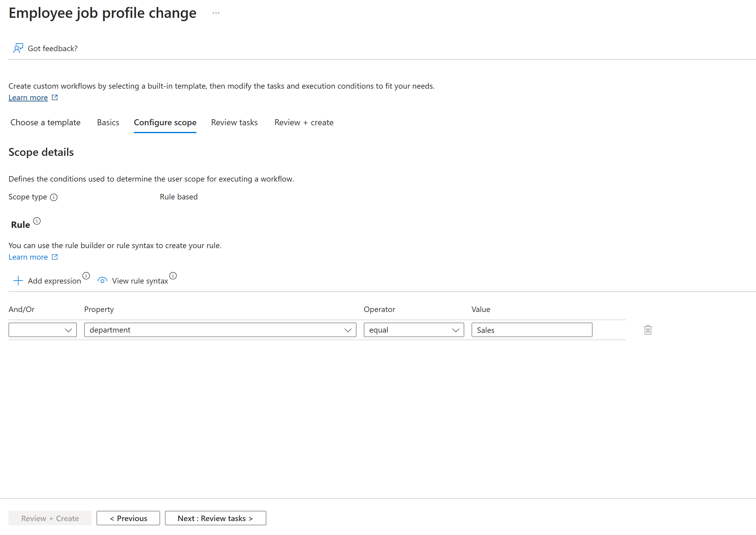Click the delete trash icon for rule
756x535 pixels.
click(648, 330)
